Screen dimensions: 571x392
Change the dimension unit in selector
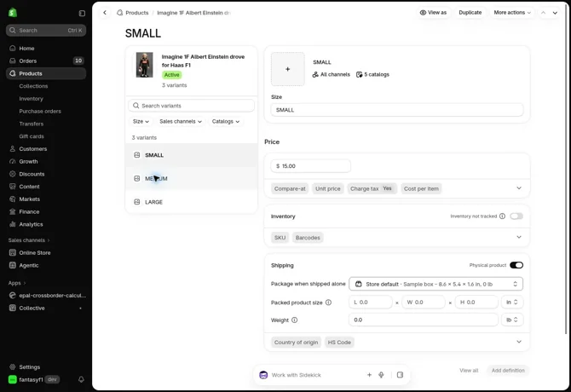(x=512, y=303)
